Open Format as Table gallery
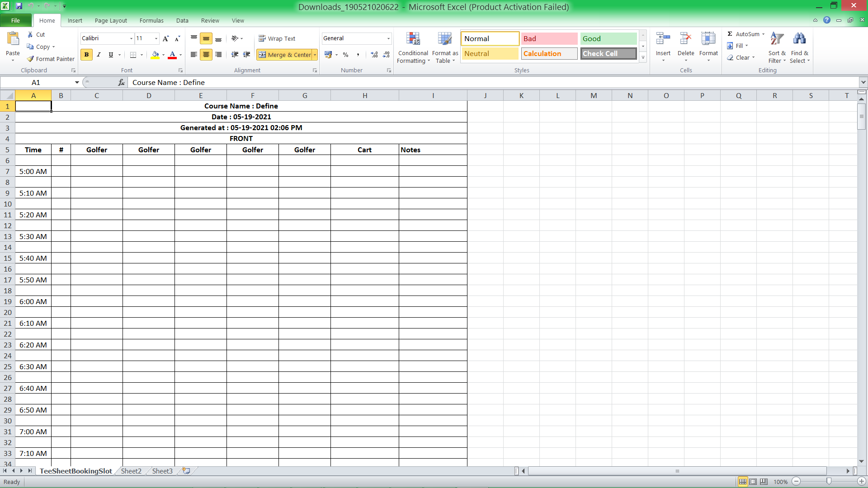 pyautogui.click(x=445, y=40)
